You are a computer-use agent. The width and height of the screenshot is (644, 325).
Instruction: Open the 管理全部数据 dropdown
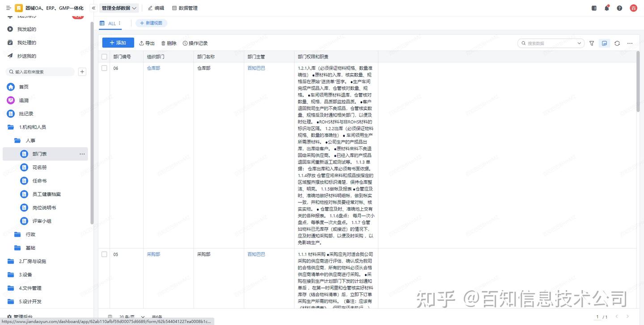click(x=119, y=8)
